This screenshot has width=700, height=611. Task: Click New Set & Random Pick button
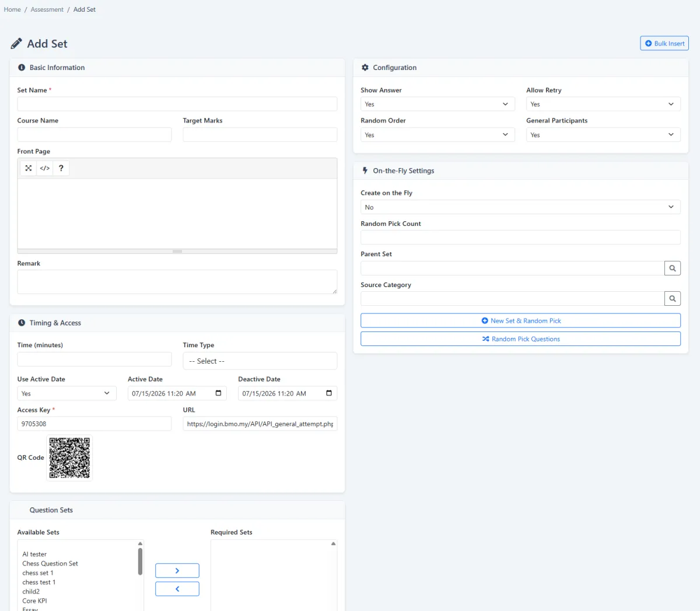(520, 320)
